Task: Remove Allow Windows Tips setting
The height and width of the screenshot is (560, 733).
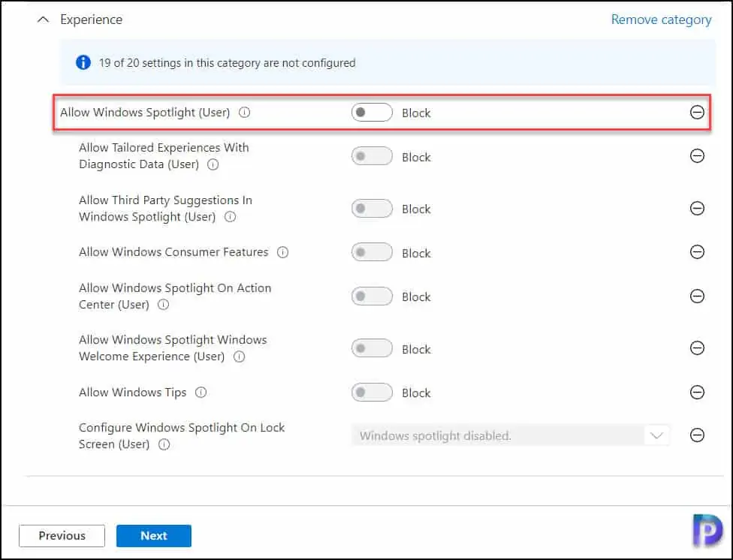Action: point(697,392)
